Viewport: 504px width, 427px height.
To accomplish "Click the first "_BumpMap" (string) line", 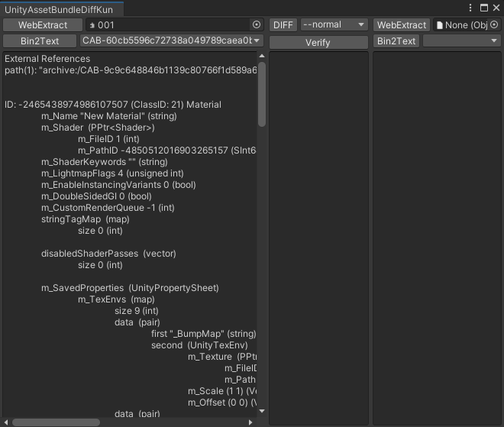I will (204, 334).
